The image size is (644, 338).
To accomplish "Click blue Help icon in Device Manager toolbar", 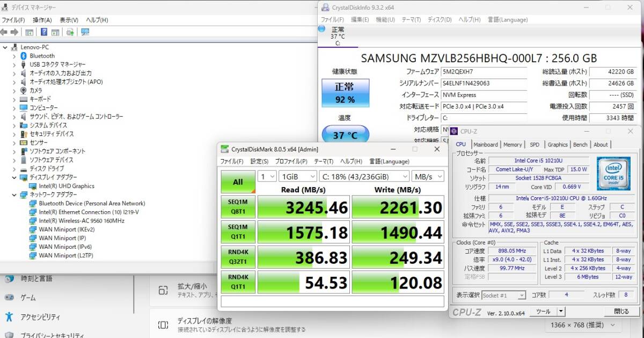I will (x=44, y=32).
